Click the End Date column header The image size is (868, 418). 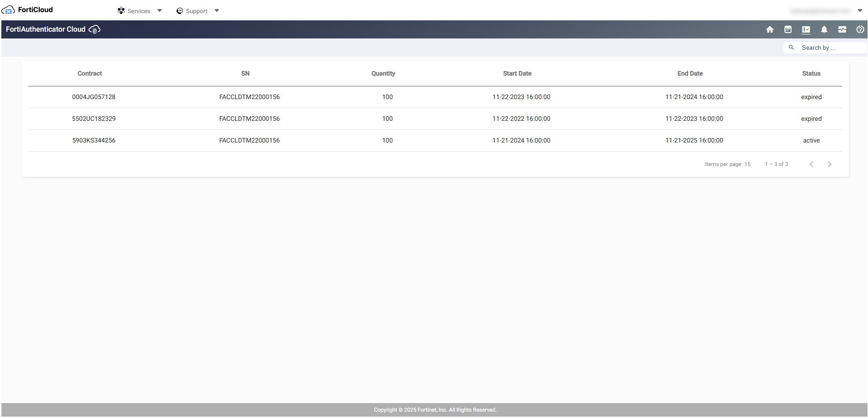click(x=690, y=73)
